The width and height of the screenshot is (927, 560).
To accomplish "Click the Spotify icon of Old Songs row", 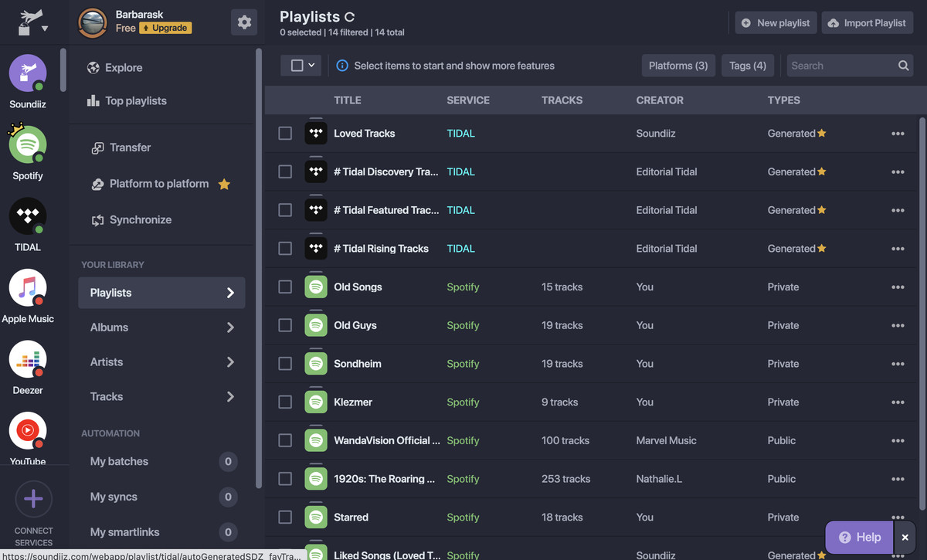I will [x=316, y=287].
